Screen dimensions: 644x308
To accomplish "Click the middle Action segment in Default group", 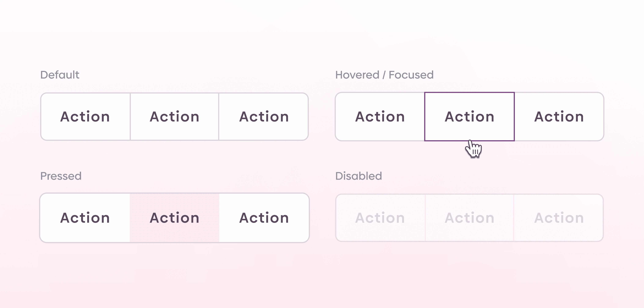I will pos(174,116).
